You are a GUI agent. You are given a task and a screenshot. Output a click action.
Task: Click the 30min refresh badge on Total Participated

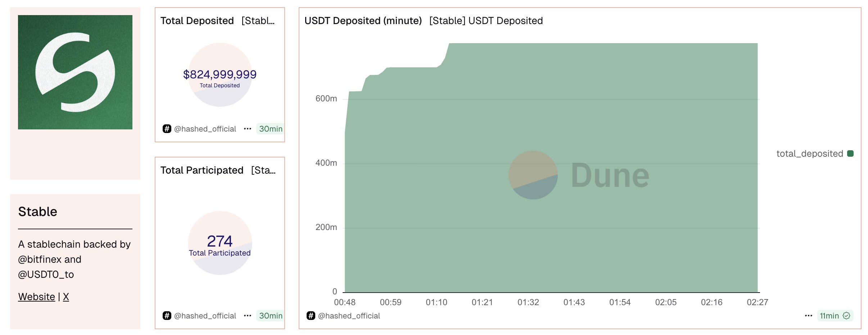pyautogui.click(x=271, y=316)
